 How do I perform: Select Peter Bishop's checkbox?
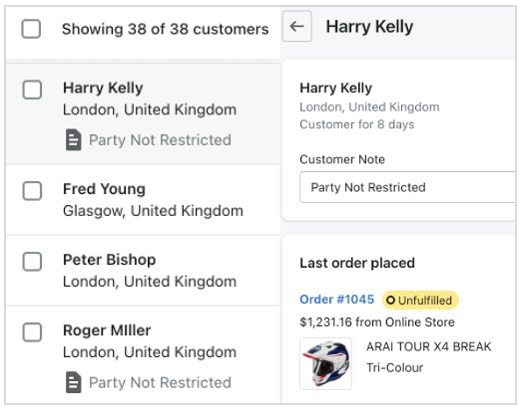click(32, 262)
